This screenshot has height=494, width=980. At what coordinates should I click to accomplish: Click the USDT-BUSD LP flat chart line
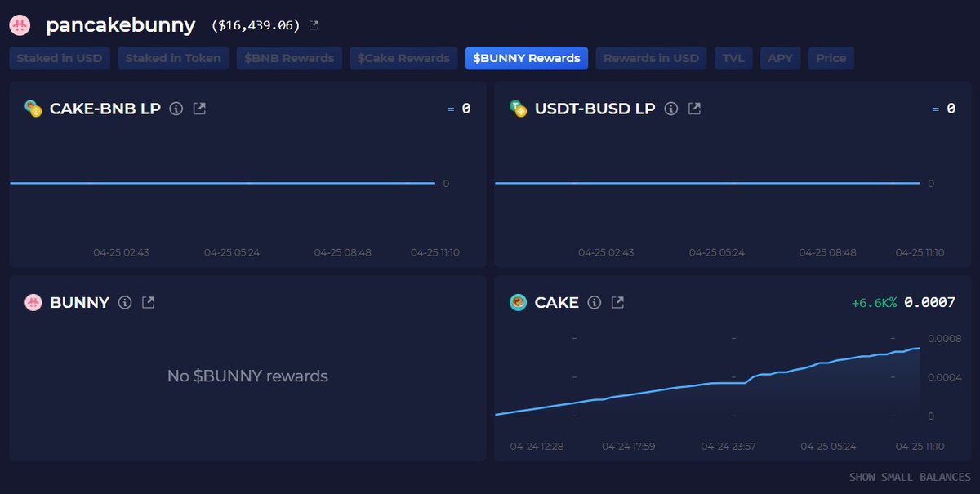pyautogui.click(x=707, y=183)
